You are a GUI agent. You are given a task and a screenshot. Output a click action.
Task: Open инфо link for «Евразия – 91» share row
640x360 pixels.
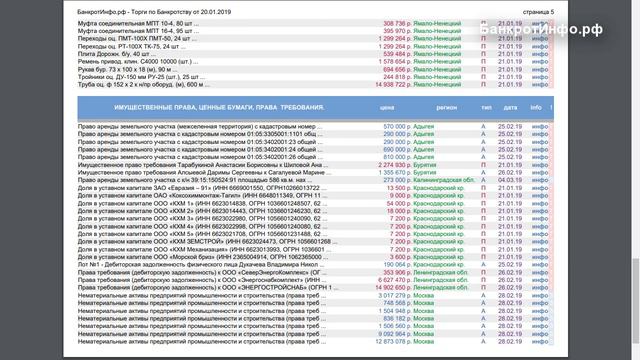coord(540,188)
